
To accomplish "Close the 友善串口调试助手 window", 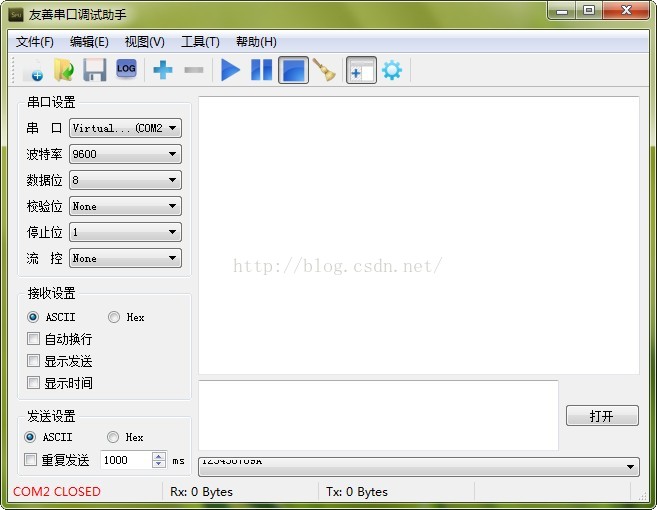I will coord(626,10).
